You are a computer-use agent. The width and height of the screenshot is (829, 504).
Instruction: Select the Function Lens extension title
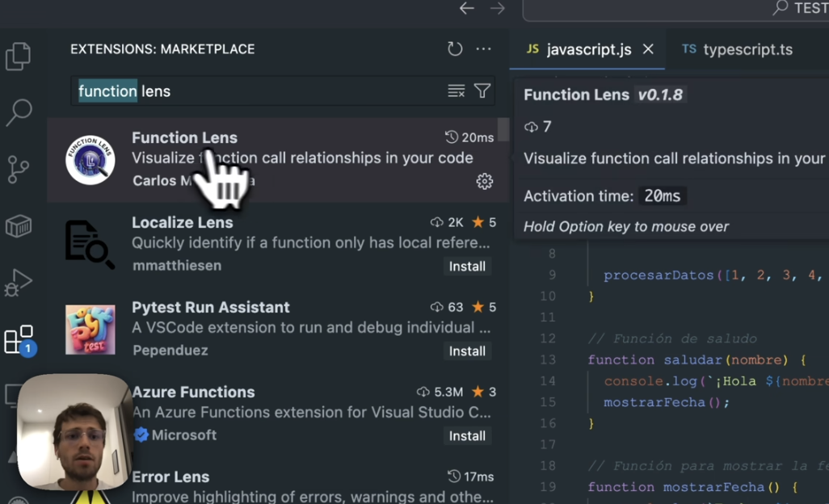(x=184, y=137)
